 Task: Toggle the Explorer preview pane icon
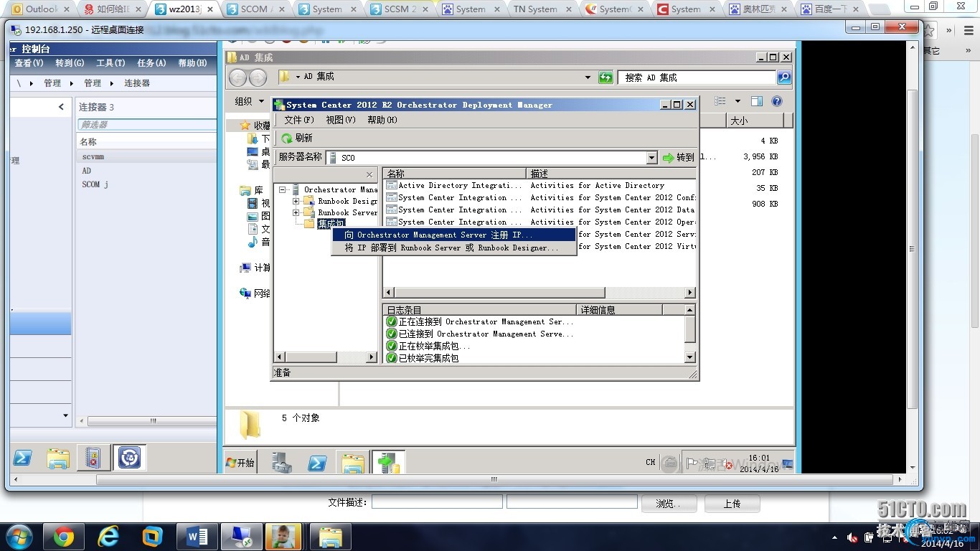[x=757, y=101]
